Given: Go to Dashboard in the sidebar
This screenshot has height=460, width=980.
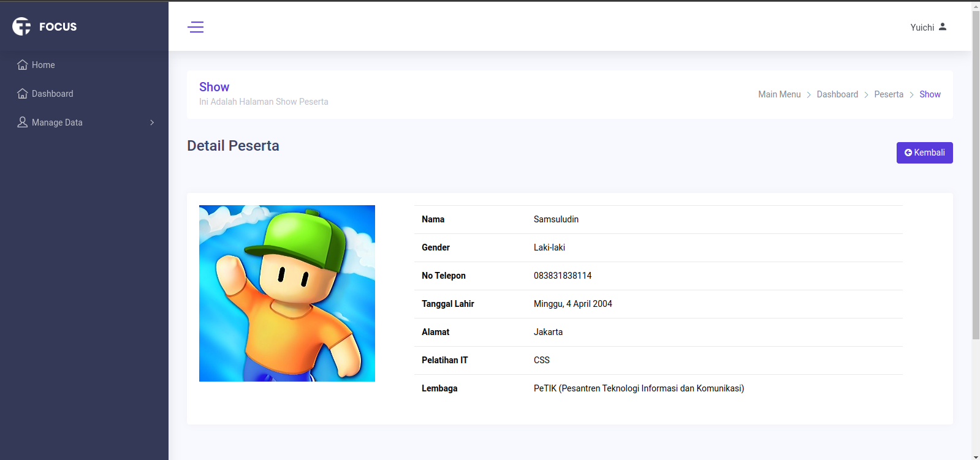Looking at the screenshot, I should 53,94.
